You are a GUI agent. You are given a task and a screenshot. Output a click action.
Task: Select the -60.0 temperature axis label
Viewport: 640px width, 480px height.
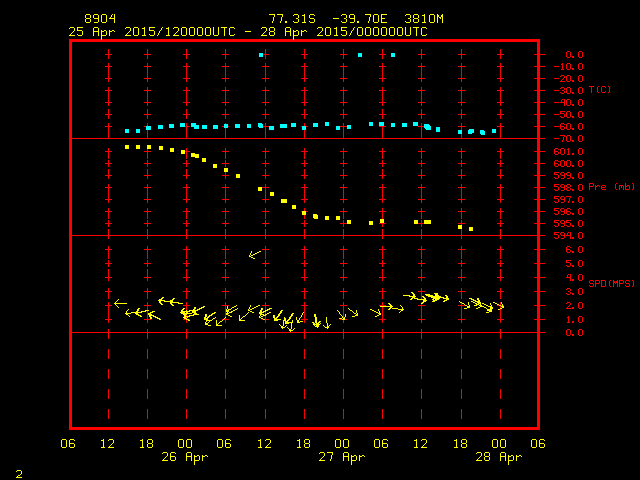[x=569, y=127]
